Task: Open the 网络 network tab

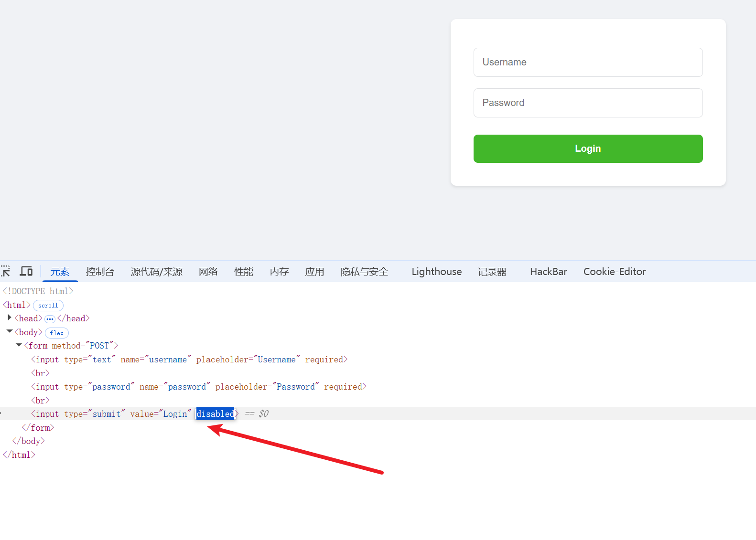Action: coord(208,272)
